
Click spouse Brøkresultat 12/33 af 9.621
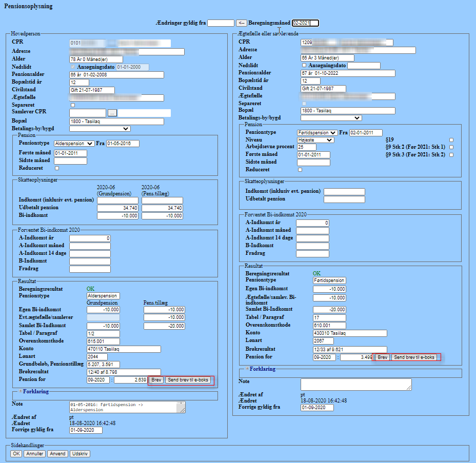[x=350, y=350]
